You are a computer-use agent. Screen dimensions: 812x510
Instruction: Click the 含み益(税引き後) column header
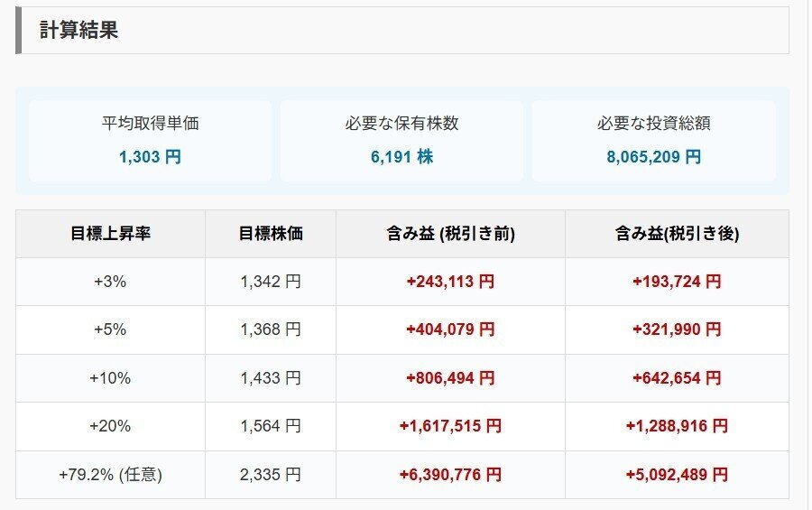pos(677,233)
